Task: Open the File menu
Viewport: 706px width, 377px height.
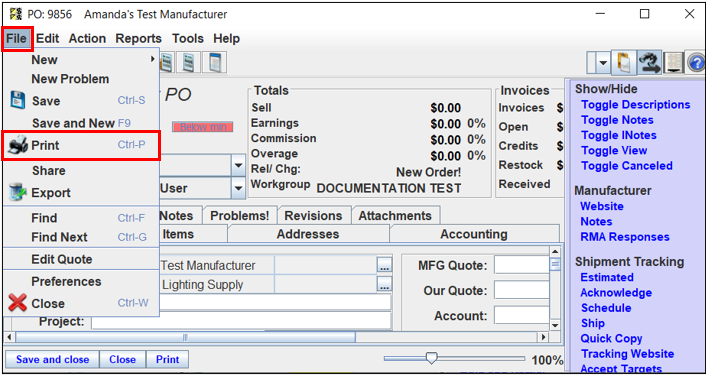Action: pos(17,39)
